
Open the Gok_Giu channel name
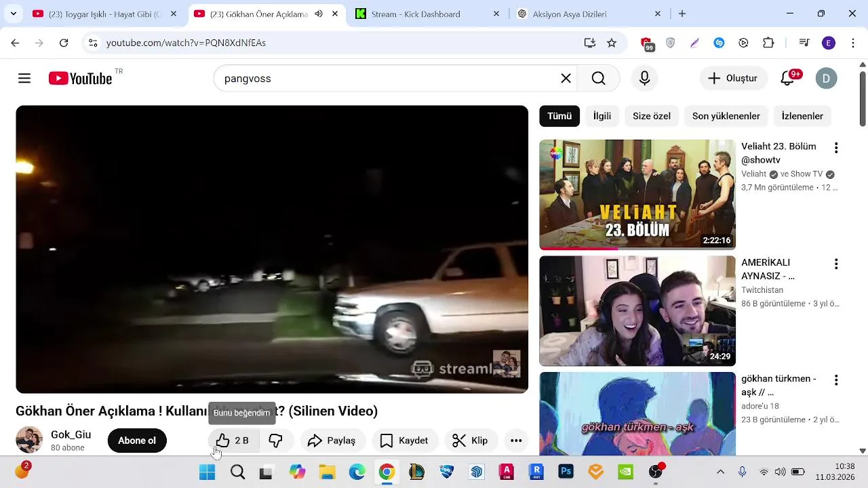point(71,434)
